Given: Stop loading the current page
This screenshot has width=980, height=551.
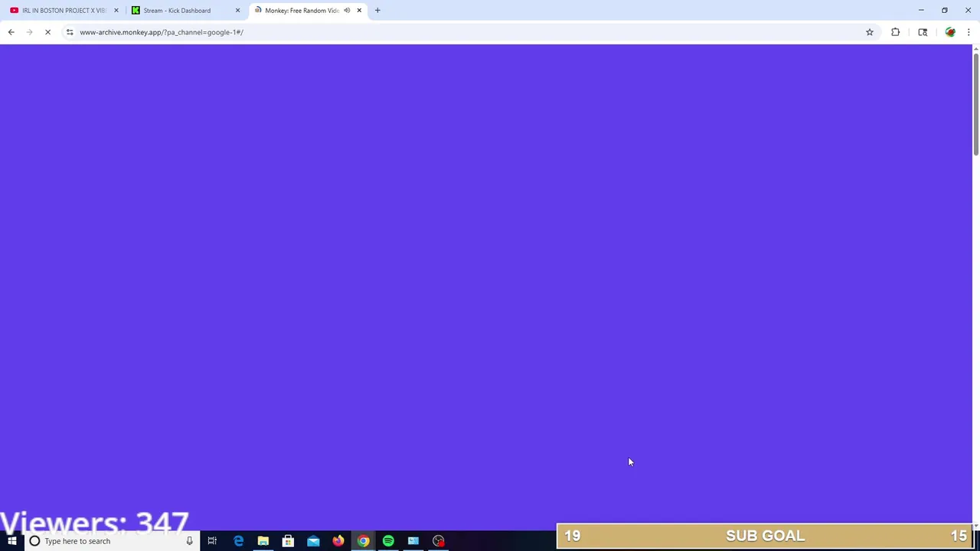Looking at the screenshot, I should click(47, 32).
